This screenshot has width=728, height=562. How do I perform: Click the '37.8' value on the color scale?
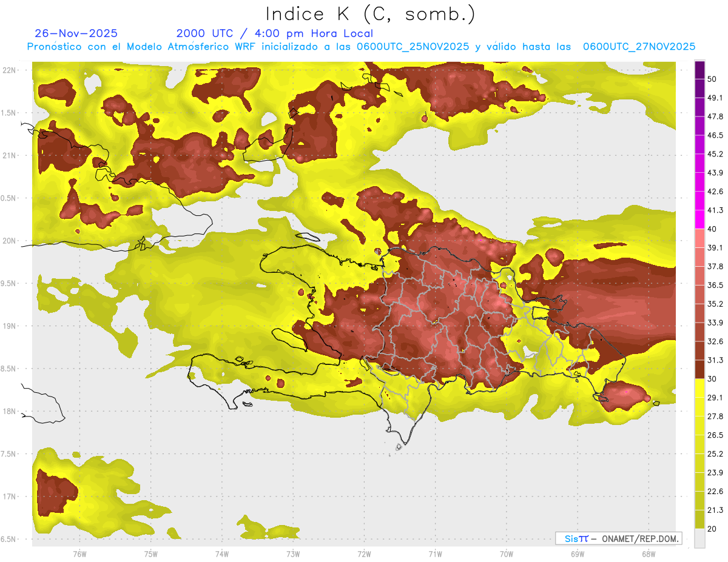click(715, 267)
